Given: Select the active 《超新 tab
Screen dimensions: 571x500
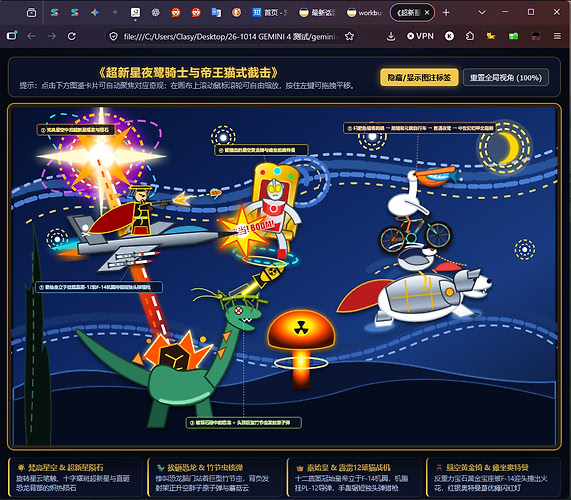Looking at the screenshot, I should click(408, 13).
